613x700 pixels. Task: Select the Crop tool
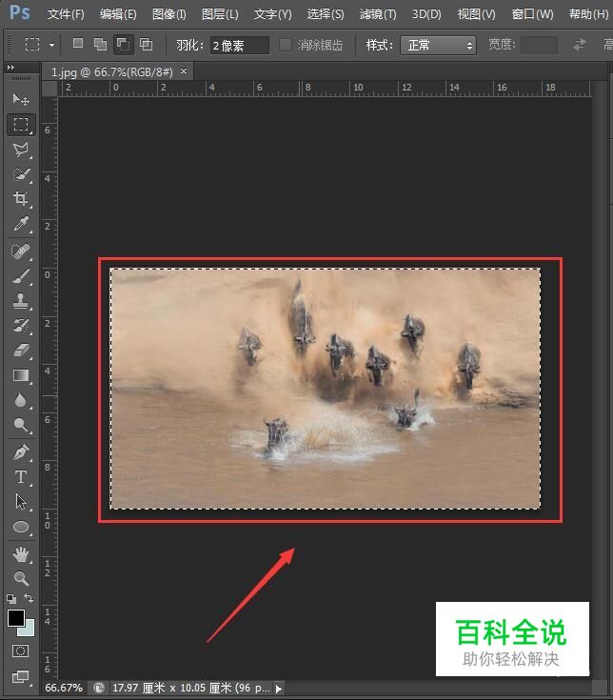(21, 198)
